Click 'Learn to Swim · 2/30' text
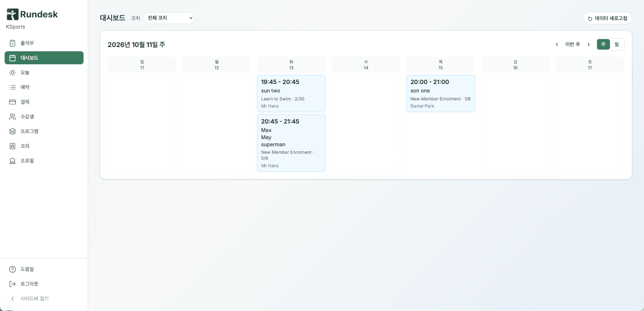The height and width of the screenshot is (311, 644). pos(283,99)
